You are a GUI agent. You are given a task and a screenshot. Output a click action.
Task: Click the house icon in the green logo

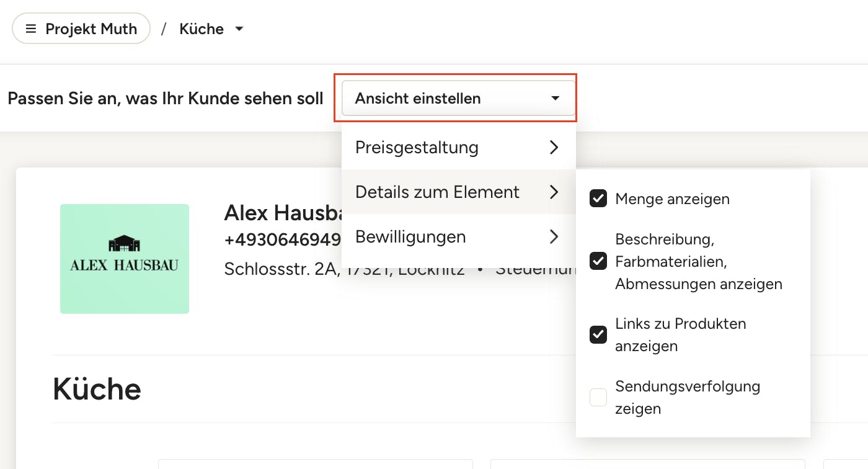pyautogui.click(x=125, y=243)
